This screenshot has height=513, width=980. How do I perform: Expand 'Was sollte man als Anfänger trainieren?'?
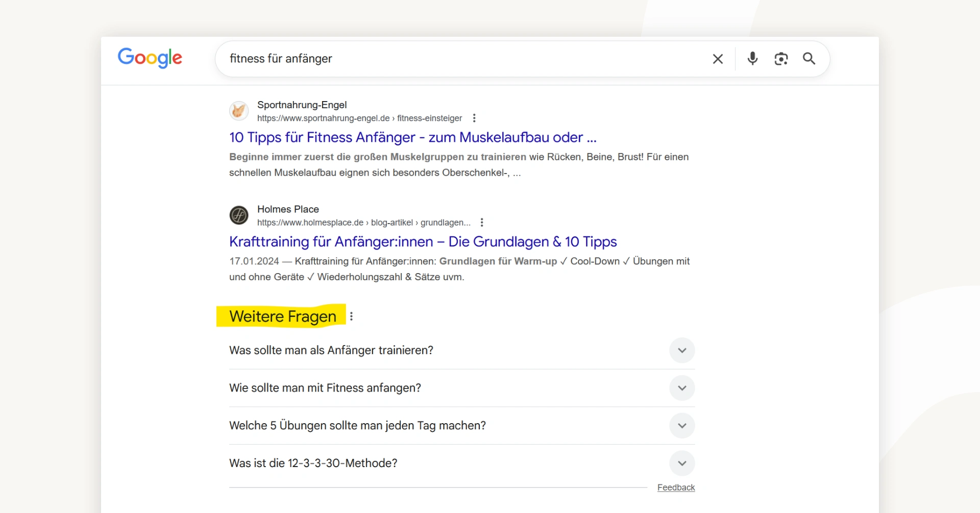tap(682, 350)
